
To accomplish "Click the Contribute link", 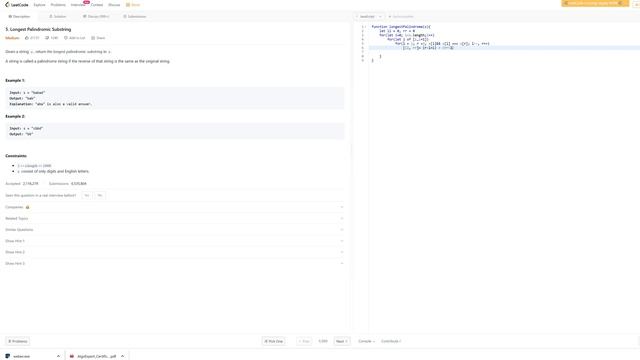I will [x=391, y=341].
